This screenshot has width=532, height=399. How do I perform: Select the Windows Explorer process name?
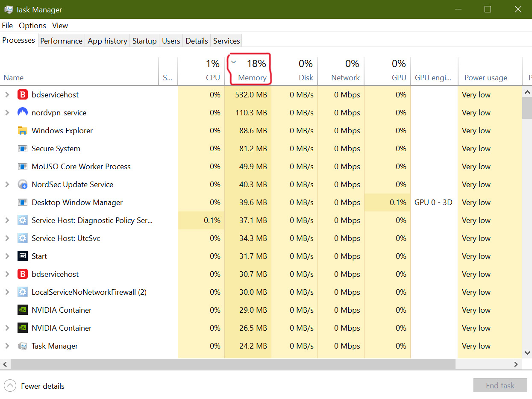click(x=62, y=131)
